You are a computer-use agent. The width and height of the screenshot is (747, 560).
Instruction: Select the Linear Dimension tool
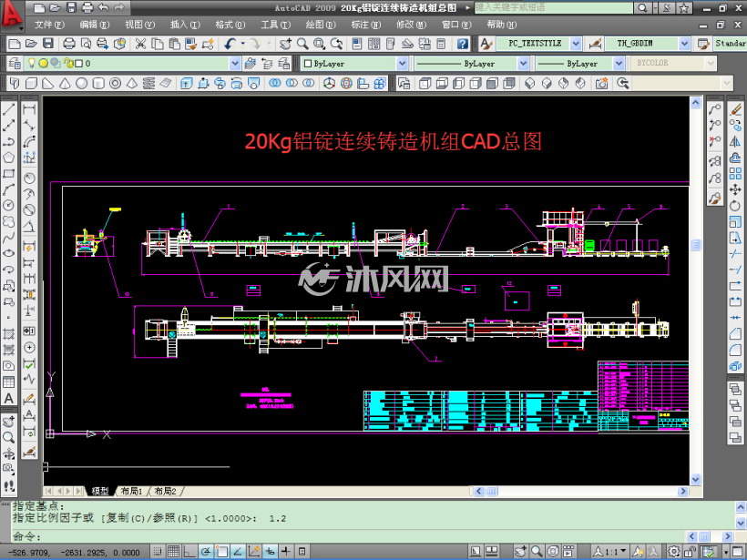(29, 109)
